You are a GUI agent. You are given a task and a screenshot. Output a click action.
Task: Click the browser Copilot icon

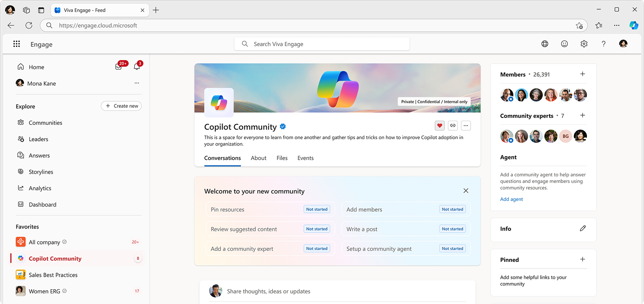tap(634, 25)
